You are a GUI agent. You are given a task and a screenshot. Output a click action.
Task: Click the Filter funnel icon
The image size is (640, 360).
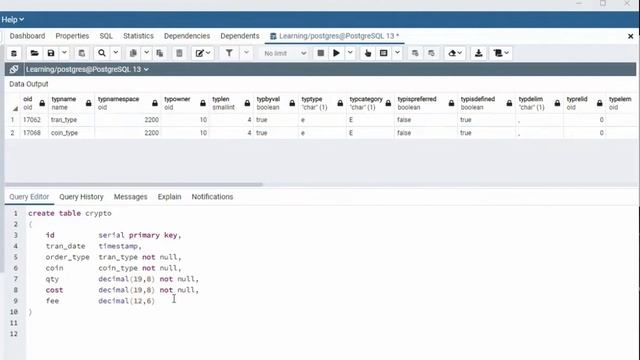click(229, 53)
